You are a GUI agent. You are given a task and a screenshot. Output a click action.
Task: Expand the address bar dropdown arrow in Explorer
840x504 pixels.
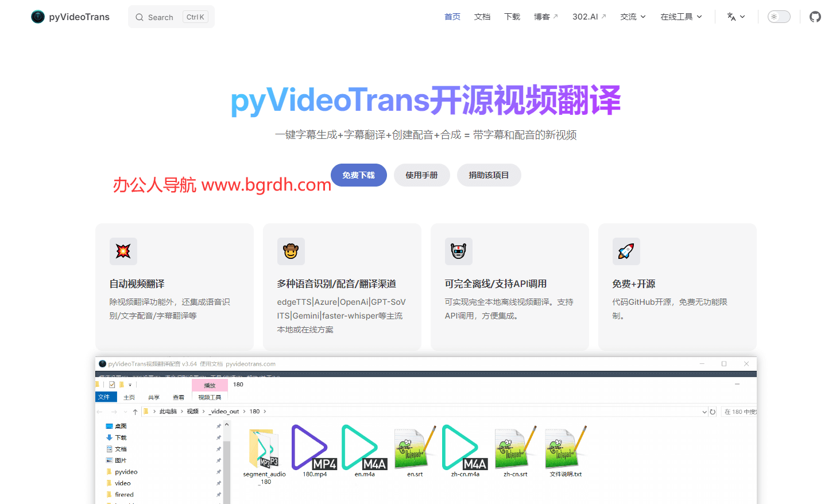(x=704, y=412)
